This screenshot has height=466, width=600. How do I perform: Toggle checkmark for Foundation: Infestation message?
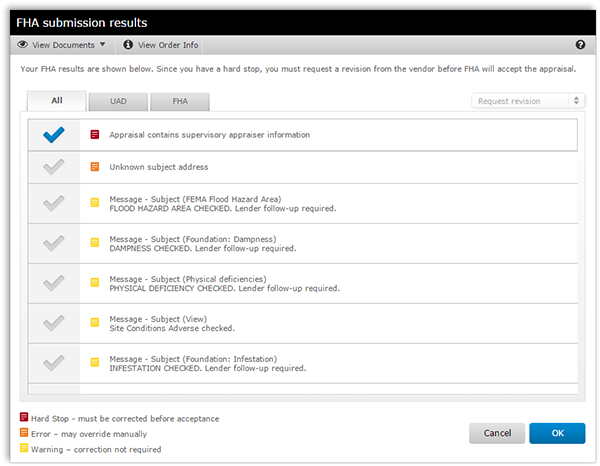54,362
